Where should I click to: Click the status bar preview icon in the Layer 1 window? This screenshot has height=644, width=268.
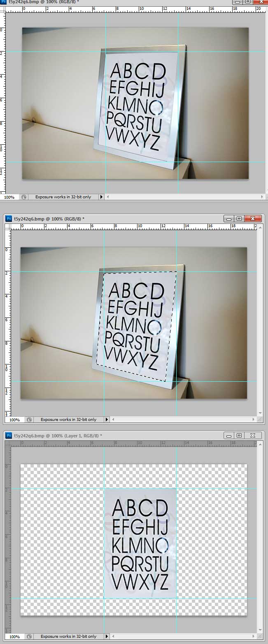pos(29,637)
